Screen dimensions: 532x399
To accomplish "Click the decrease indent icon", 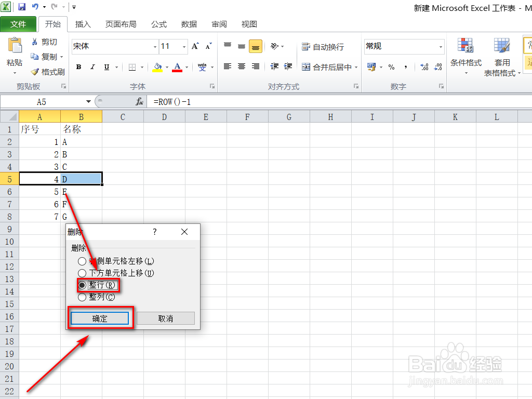I will [274, 66].
